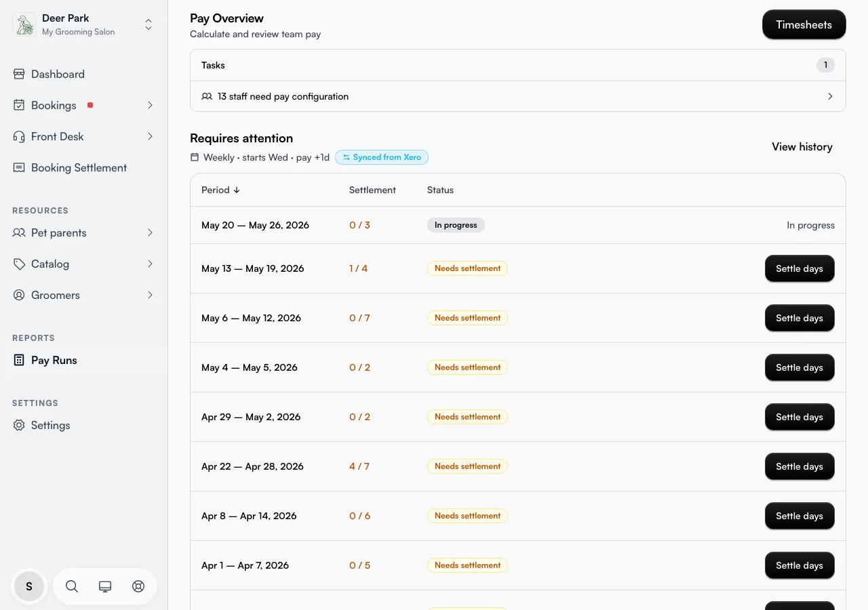Expand the Catalog submenu chevron

coord(150,264)
